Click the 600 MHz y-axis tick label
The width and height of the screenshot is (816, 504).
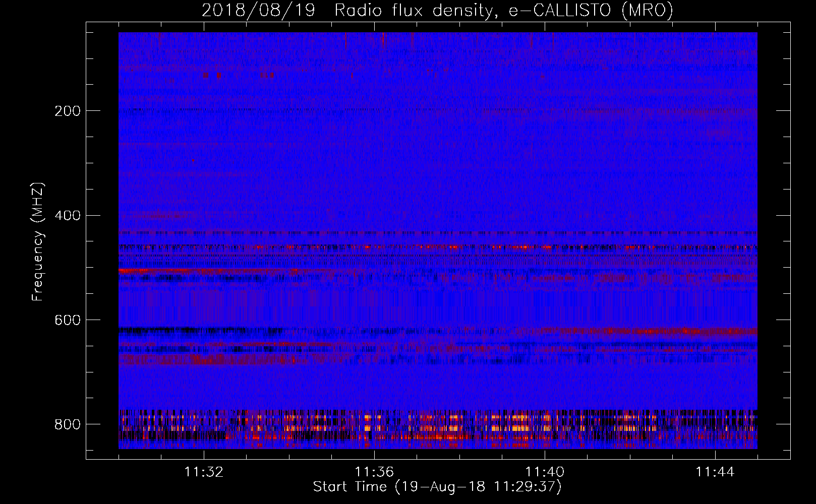[68, 320]
